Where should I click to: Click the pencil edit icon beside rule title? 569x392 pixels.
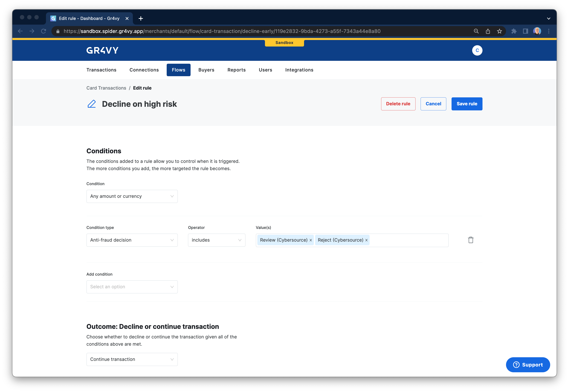92,104
